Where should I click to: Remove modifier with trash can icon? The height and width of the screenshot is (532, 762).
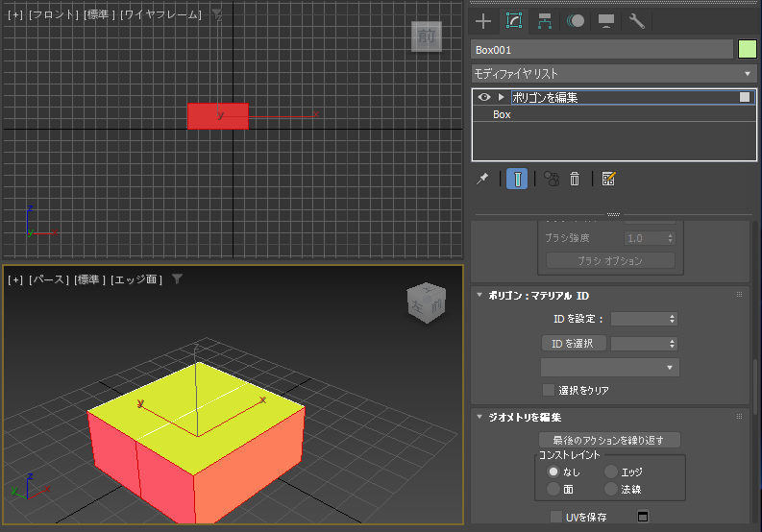pyautogui.click(x=575, y=179)
